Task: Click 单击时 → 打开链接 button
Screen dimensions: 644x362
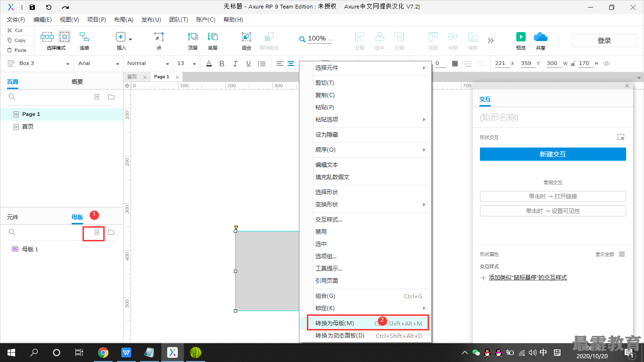Action: point(553,196)
